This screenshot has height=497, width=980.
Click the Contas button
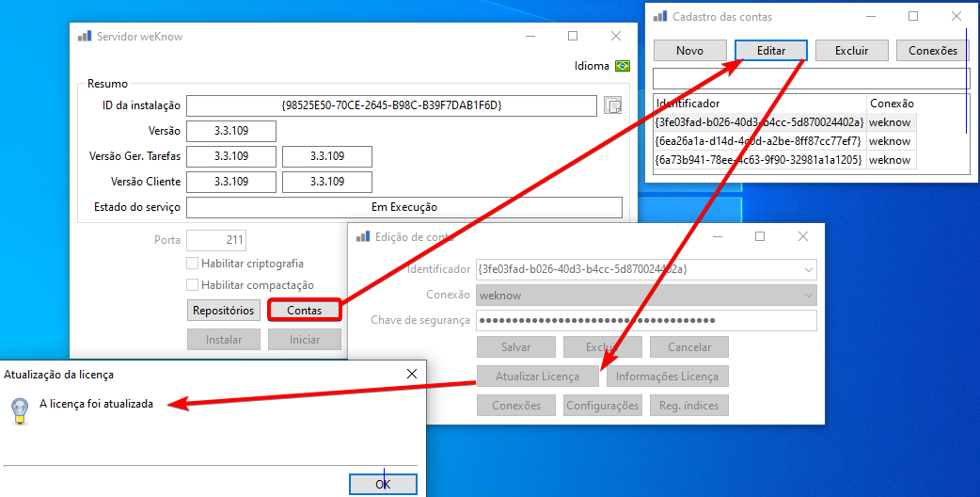click(305, 310)
